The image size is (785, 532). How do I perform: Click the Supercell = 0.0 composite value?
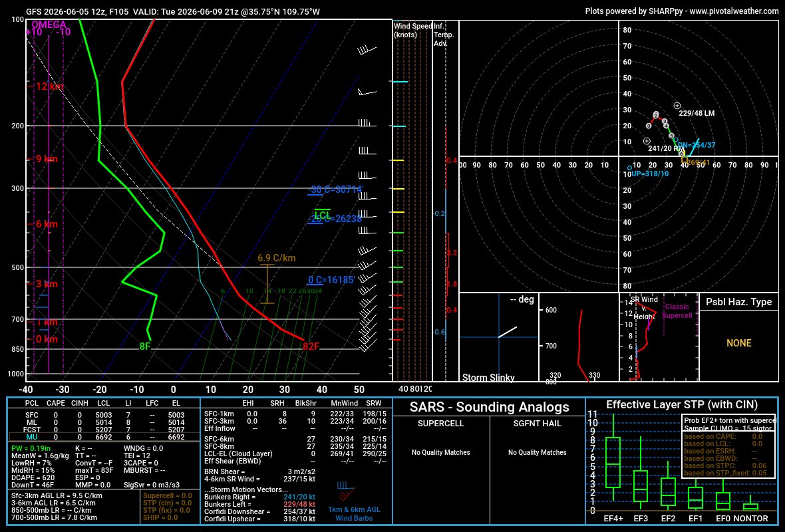(x=167, y=496)
